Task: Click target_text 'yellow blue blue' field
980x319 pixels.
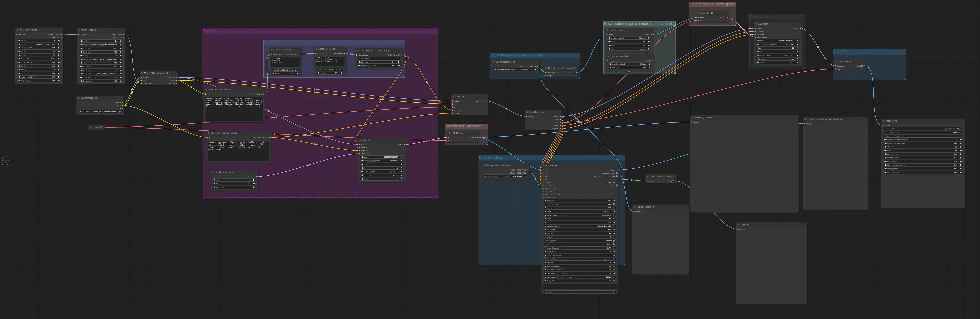Action: [330, 69]
